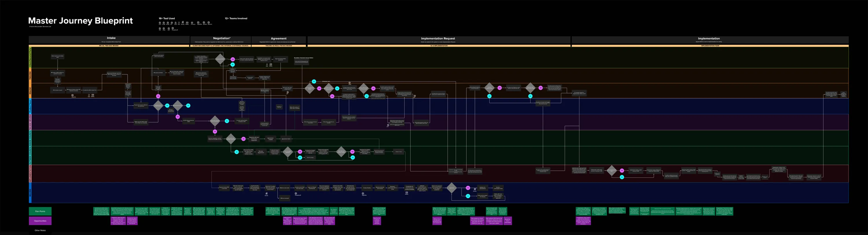Select the Seismic icon in the tools legend
Screen dimensions: 868x235
pyautogui.click(x=209, y=23)
